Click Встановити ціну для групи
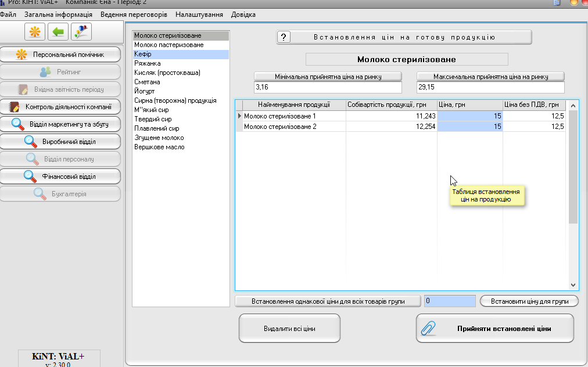 [x=529, y=301]
